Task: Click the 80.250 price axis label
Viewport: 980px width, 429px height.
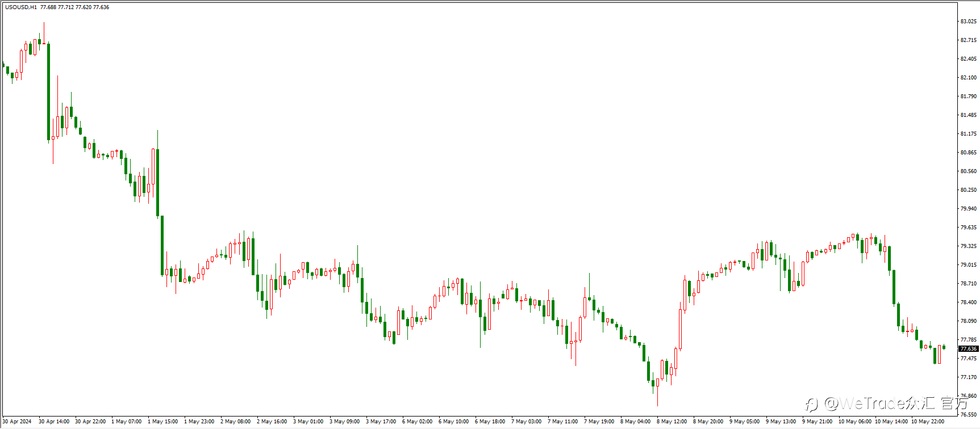Action: [969, 190]
